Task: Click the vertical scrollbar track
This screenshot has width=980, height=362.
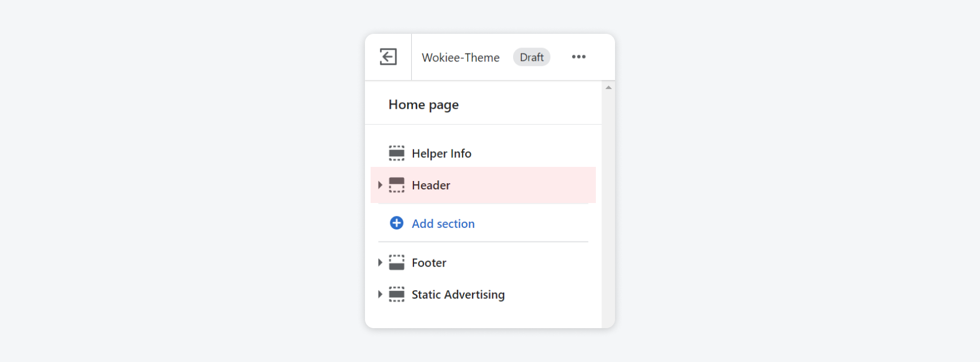Action: point(608,209)
